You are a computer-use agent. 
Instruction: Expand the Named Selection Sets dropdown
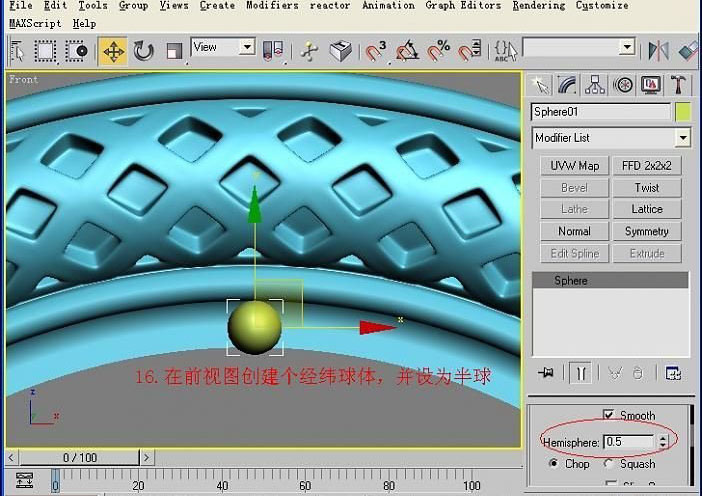pyautogui.click(x=628, y=47)
